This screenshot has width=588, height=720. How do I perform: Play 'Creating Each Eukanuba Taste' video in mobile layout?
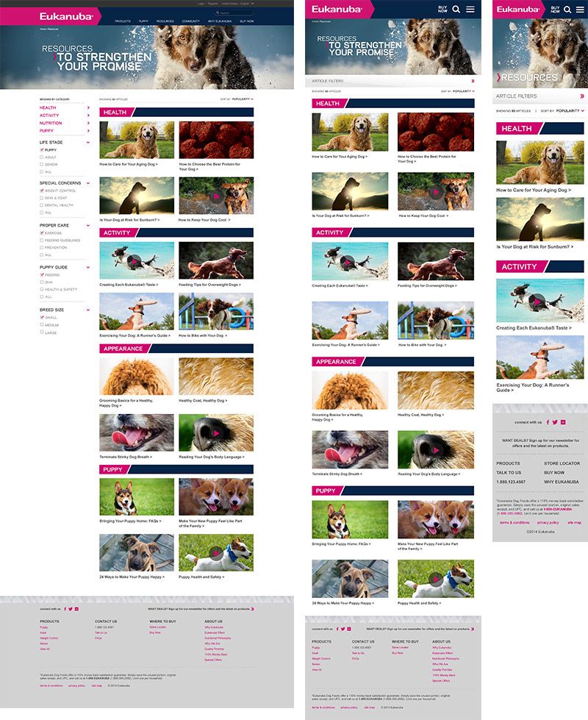[537, 302]
